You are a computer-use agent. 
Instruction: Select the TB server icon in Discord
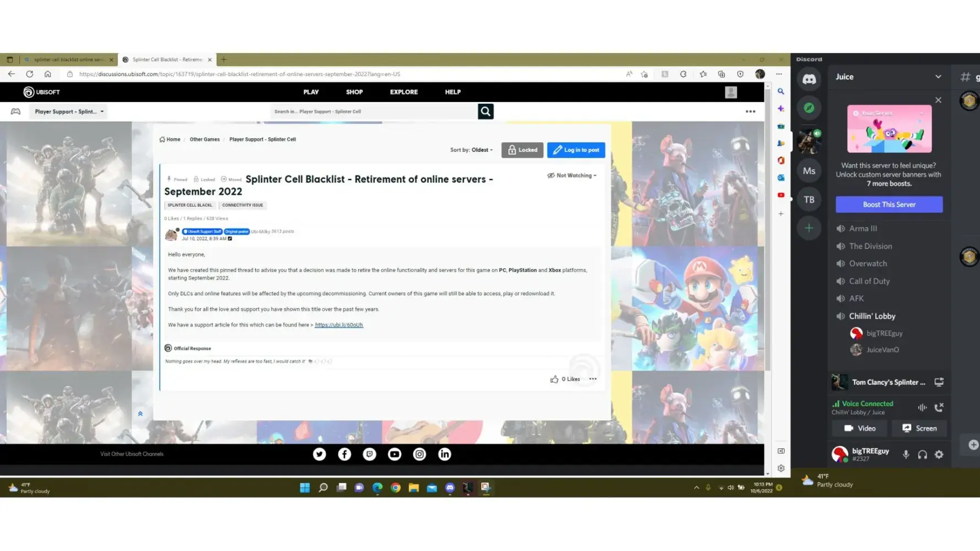[809, 199]
